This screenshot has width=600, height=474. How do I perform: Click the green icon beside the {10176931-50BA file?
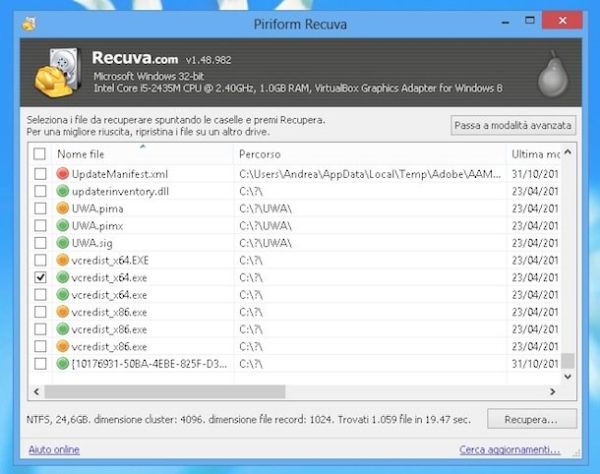coord(63,362)
